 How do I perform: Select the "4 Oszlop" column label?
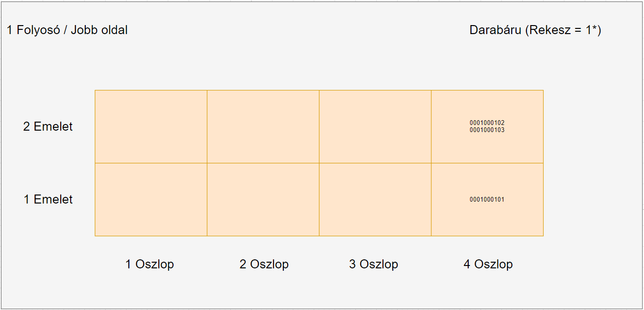[488, 264]
